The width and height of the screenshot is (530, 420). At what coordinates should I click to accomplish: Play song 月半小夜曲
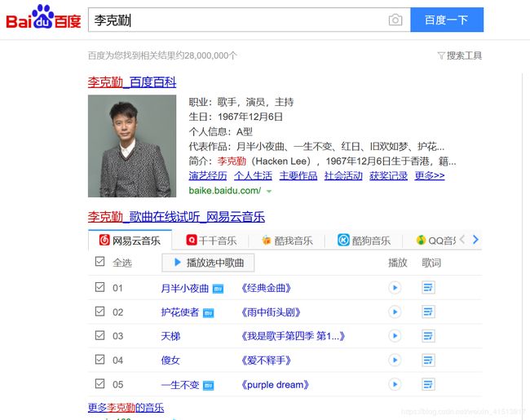coord(395,288)
